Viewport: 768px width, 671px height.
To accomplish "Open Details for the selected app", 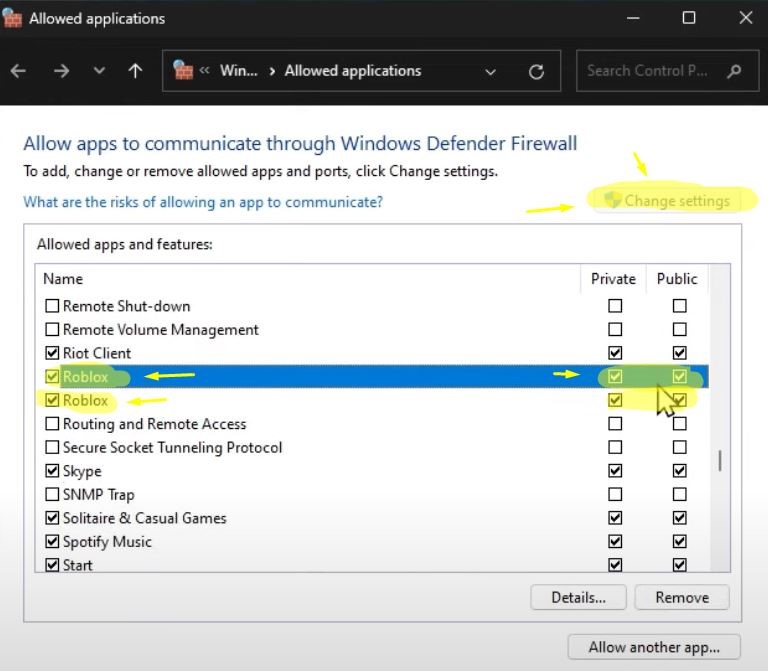I will (578, 598).
